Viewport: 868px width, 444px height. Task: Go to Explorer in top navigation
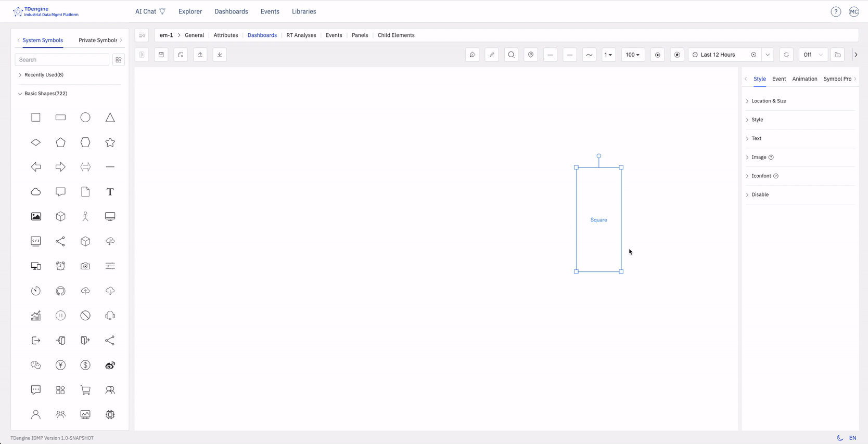pos(190,11)
